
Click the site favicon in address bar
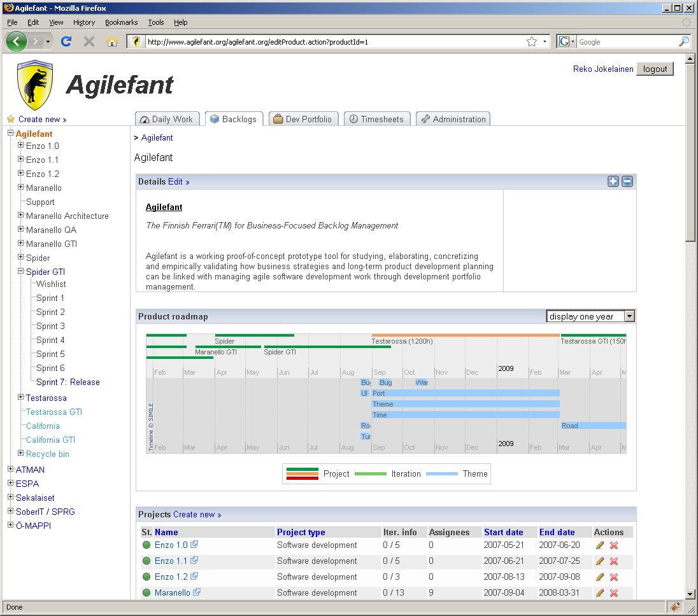(136, 42)
